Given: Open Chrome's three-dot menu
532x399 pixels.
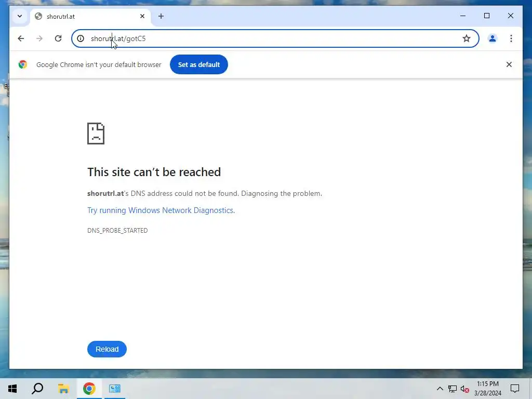Looking at the screenshot, I should click(x=511, y=38).
